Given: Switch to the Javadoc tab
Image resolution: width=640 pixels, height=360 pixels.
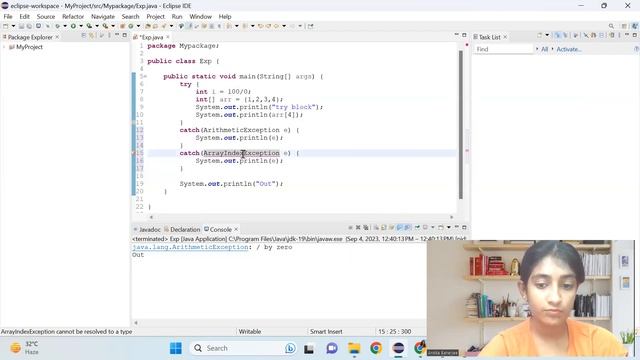Looking at the screenshot, I should pos(147,229).
